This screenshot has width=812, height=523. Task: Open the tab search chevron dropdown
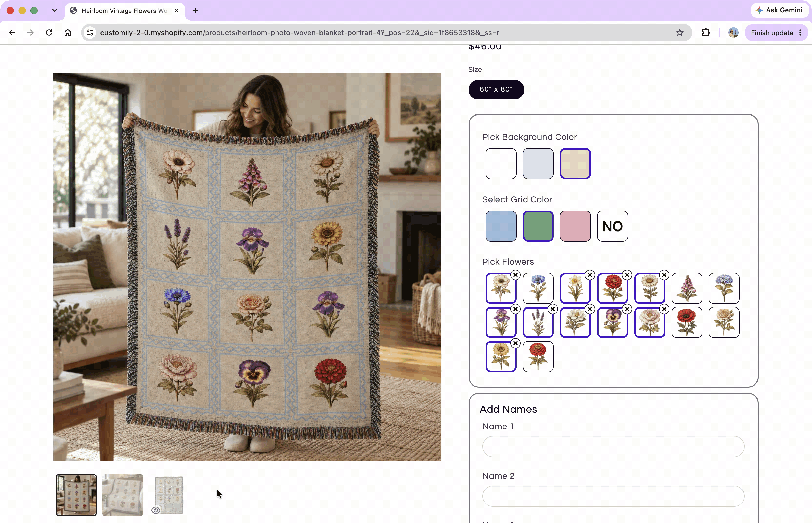(x=55, y=11)
